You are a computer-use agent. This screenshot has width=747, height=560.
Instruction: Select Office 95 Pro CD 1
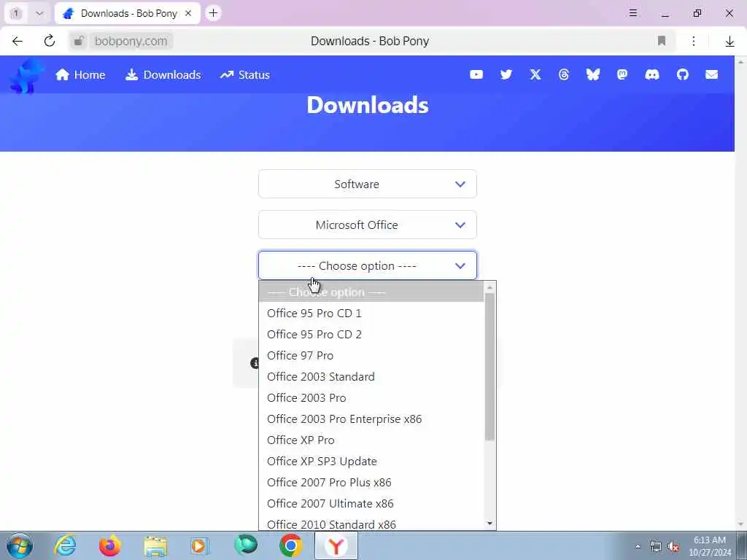(371, 314)
